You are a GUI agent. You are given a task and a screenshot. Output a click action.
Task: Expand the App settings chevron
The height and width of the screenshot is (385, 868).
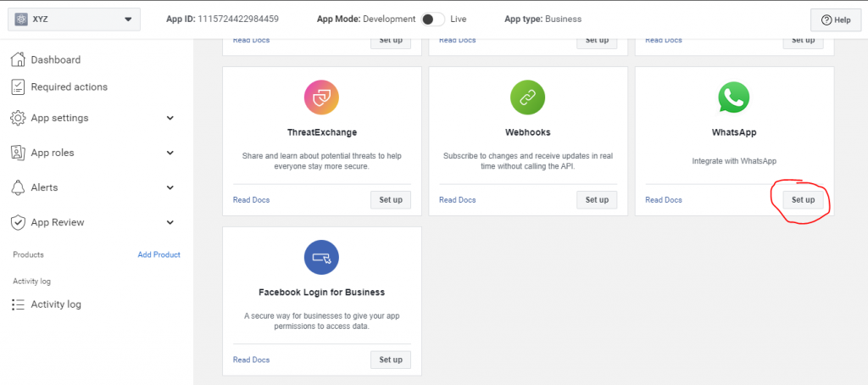click(x=170, y=118)
